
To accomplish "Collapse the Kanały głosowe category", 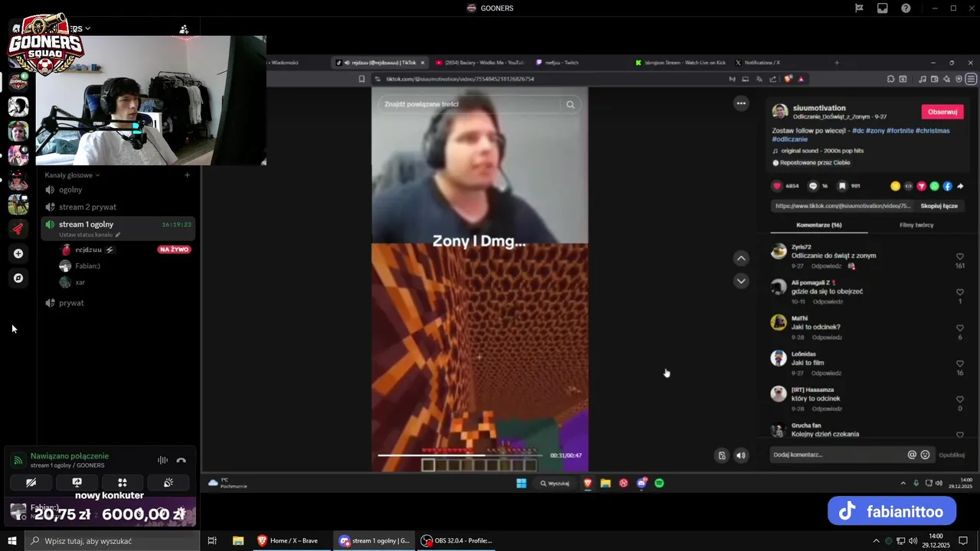I will pyautogui.click(x=72, y=175).
